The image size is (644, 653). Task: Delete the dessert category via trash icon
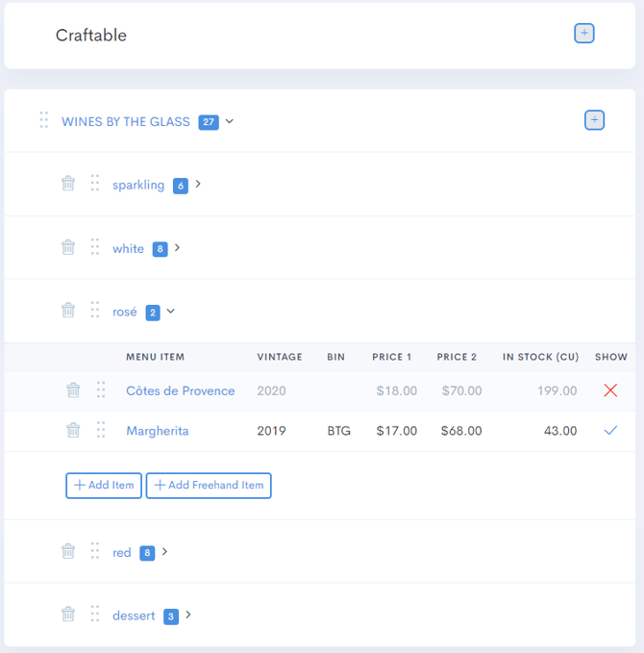(x=68, y=615)
